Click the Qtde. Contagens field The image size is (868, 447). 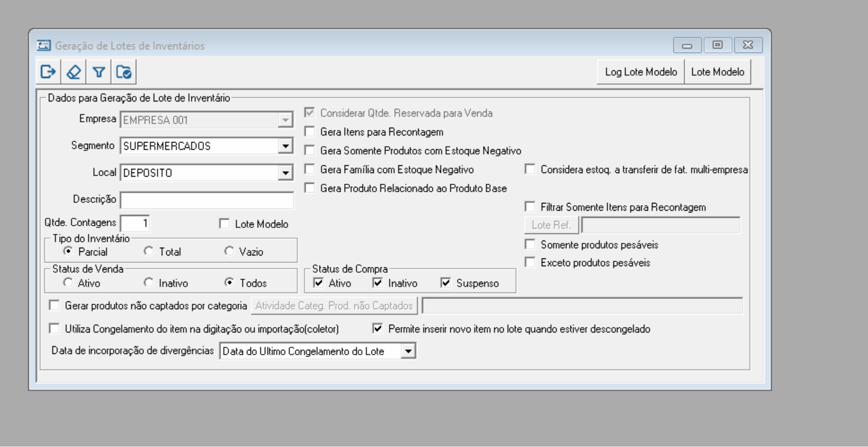(x=136, y=223)
